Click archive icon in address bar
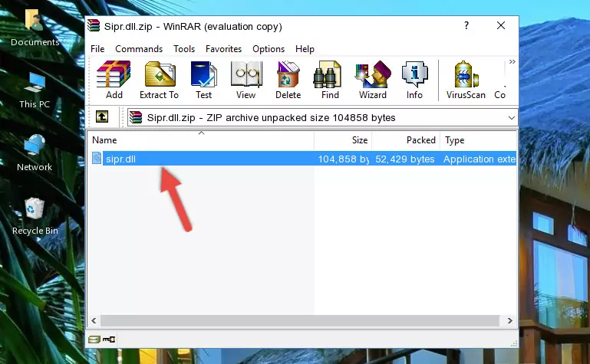The height and width of the screenshot is (364, 590). (x=136, y=117)
